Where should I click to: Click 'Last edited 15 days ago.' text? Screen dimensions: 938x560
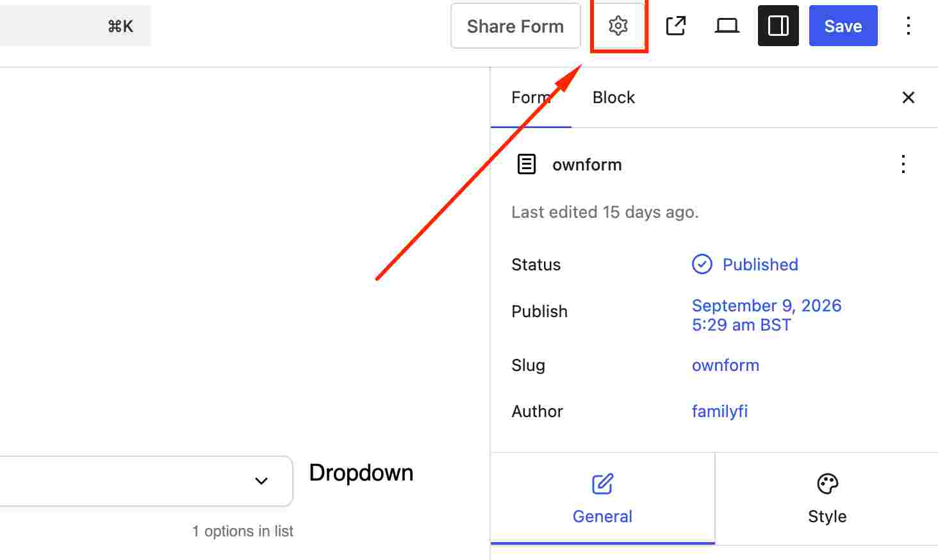pos(605,212)
